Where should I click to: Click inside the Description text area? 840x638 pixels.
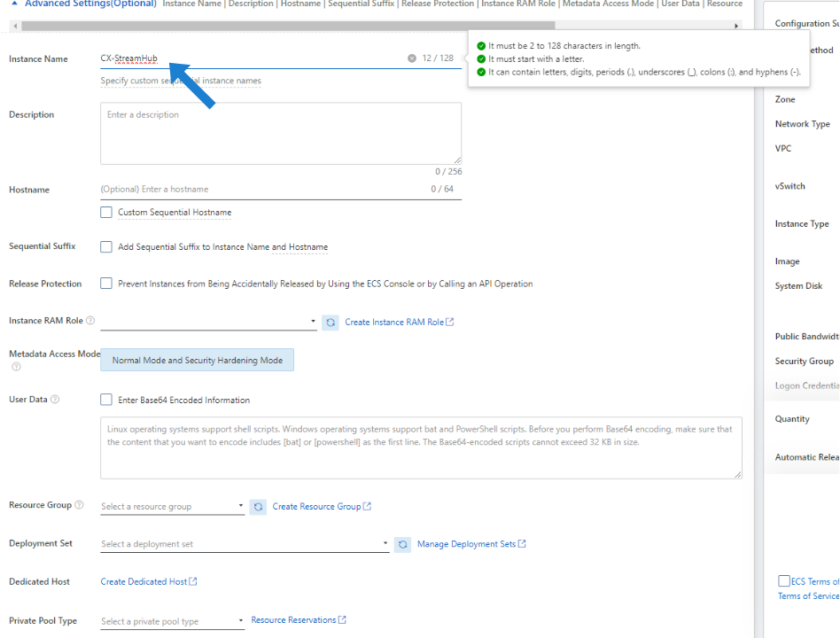[x=280, y=133]
